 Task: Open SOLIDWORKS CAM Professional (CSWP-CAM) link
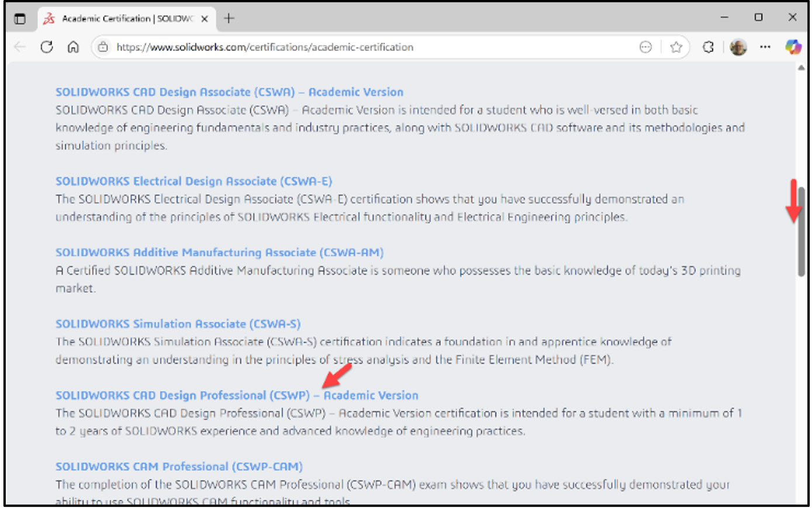(x=179, y=466)
